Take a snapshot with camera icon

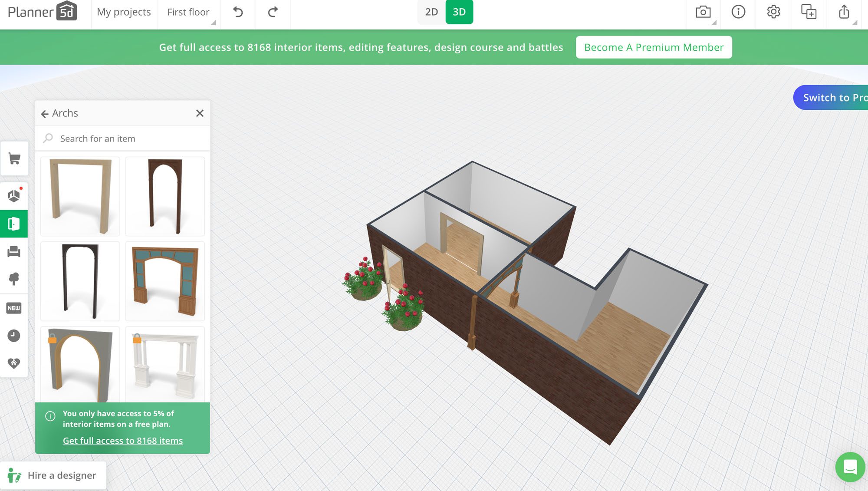(703, 12)
